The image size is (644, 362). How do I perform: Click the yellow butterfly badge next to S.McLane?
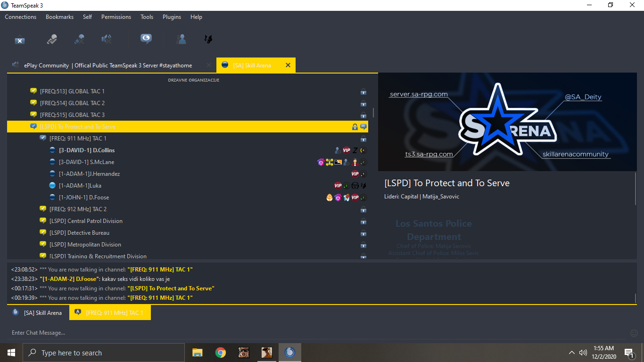point(330,162)
